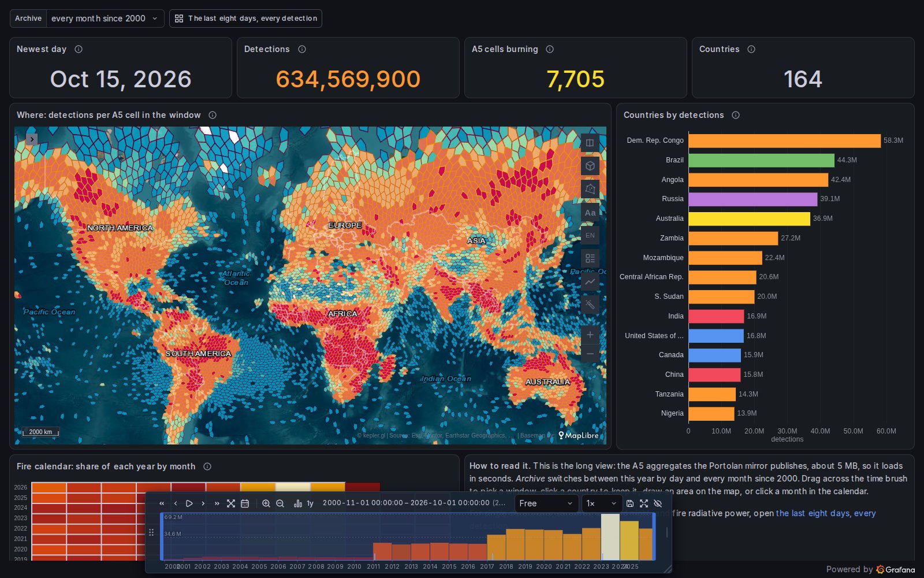
Task: Enable 3D map view cube icon
Action: click(590, 166)
